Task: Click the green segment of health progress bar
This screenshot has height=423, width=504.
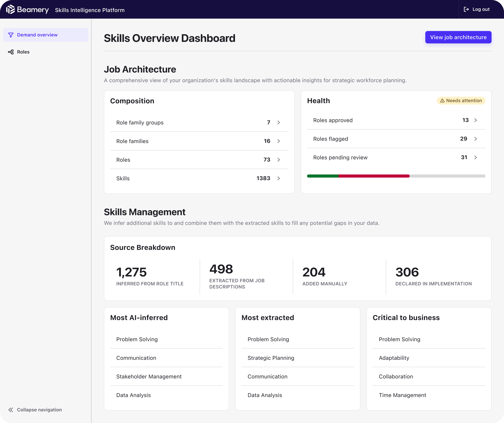Action: coord(323,176)
